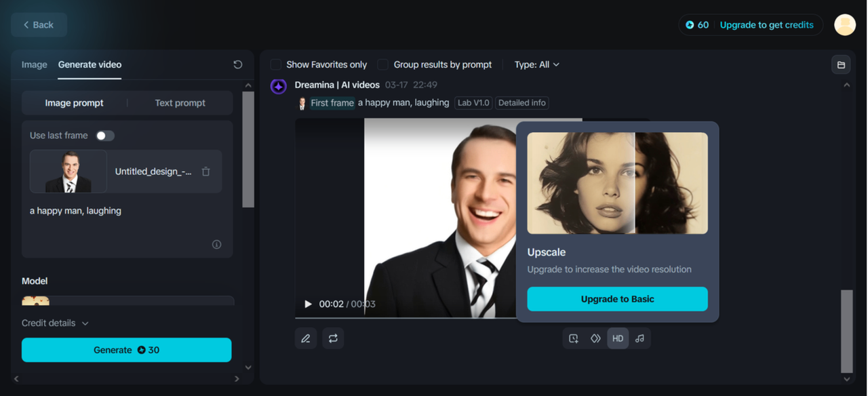Enable Show Favorites only

pyautogui.click(x=276, y=64)
